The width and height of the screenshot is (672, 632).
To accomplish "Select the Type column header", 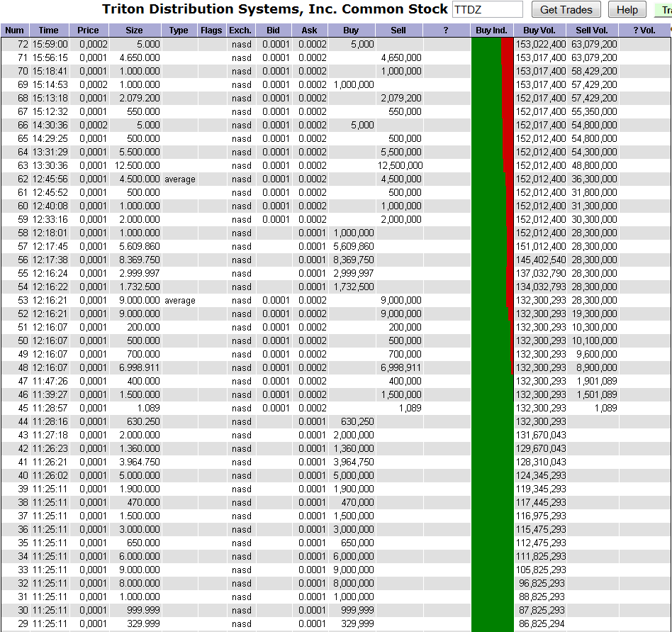I will pyautogui.click(x=179, y=31).
